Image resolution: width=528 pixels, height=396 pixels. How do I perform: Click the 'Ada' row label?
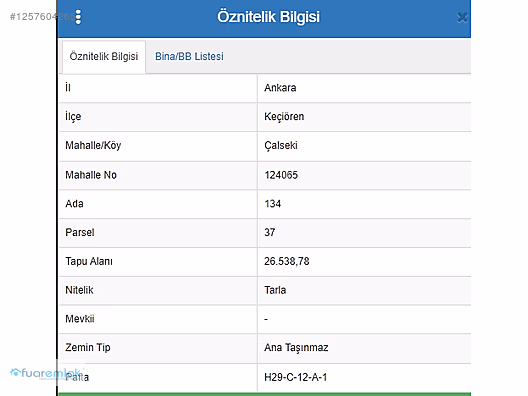74,204
